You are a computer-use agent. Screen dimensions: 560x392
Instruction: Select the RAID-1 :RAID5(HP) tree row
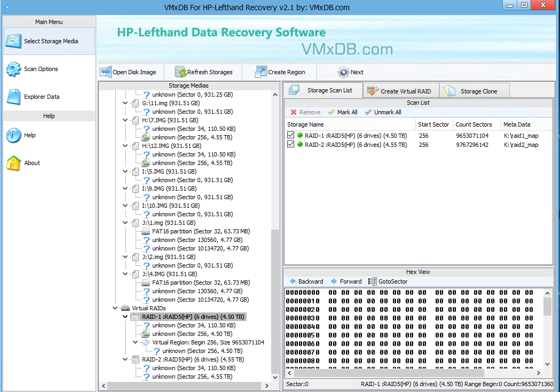point(193,317)
